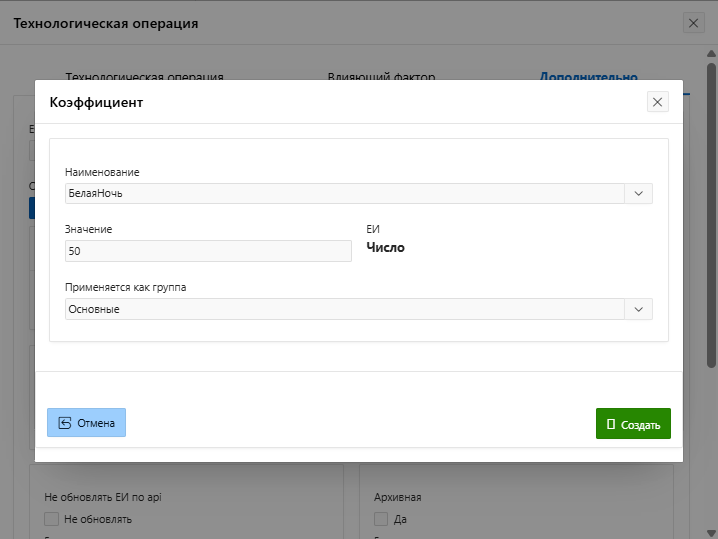
Task: Focus the Значение input field with 50
Action: [x=208, y=250]
